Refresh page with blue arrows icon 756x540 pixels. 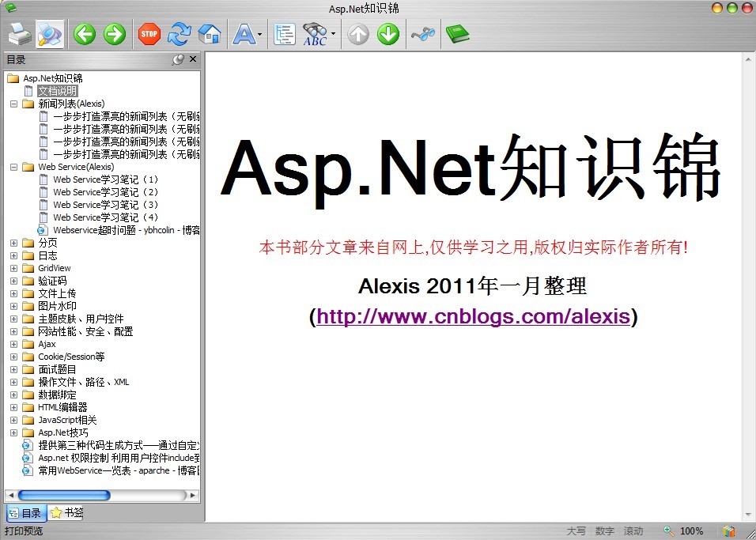coord(180,34)
